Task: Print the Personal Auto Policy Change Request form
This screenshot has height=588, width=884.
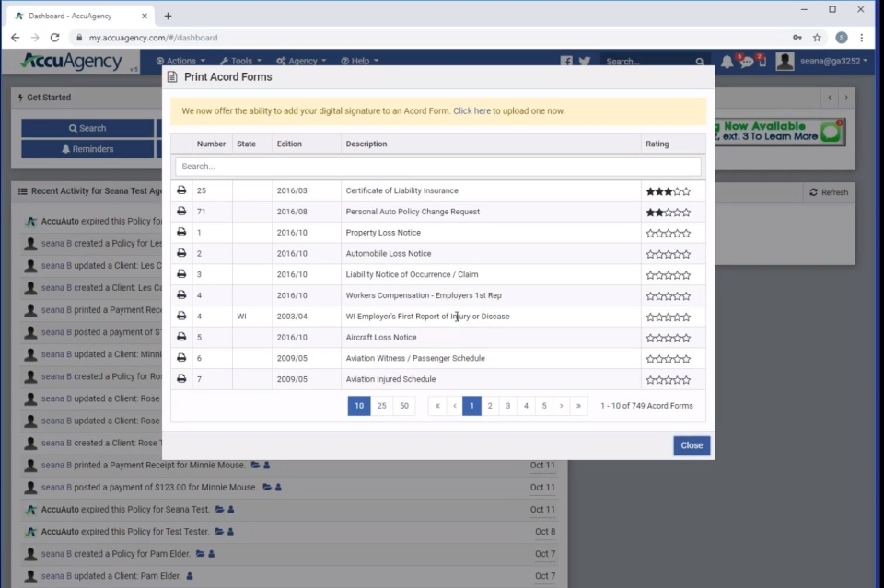Action: 181,211
